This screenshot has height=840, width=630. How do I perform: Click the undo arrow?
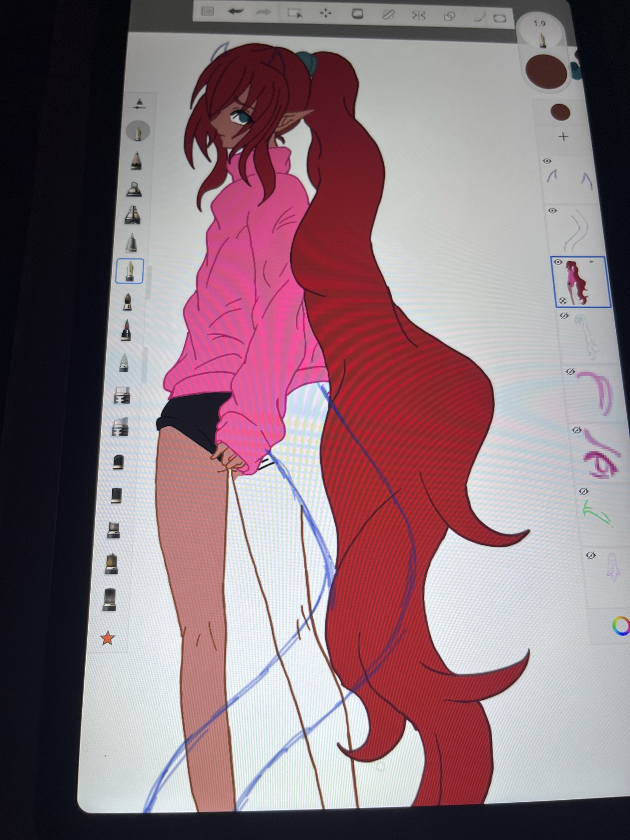pyautogui.click(x=236, y=12)
